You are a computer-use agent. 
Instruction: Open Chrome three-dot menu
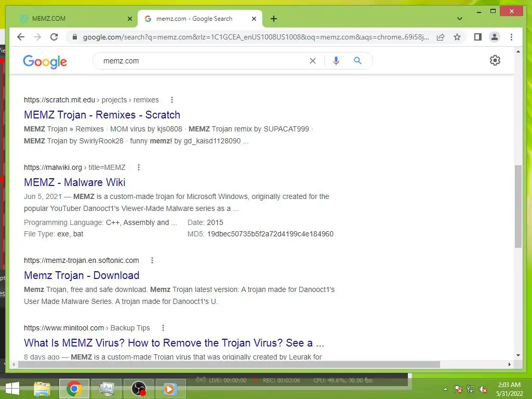point(511,37)
